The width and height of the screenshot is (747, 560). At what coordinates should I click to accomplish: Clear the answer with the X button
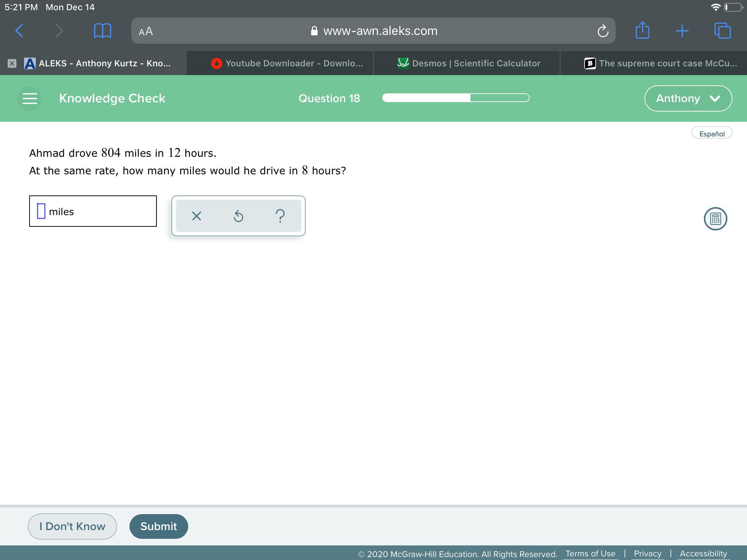pos(196,216)
